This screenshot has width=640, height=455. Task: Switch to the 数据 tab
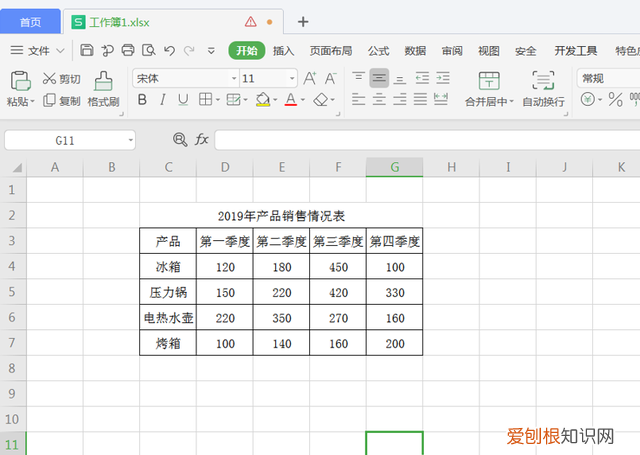415,51
